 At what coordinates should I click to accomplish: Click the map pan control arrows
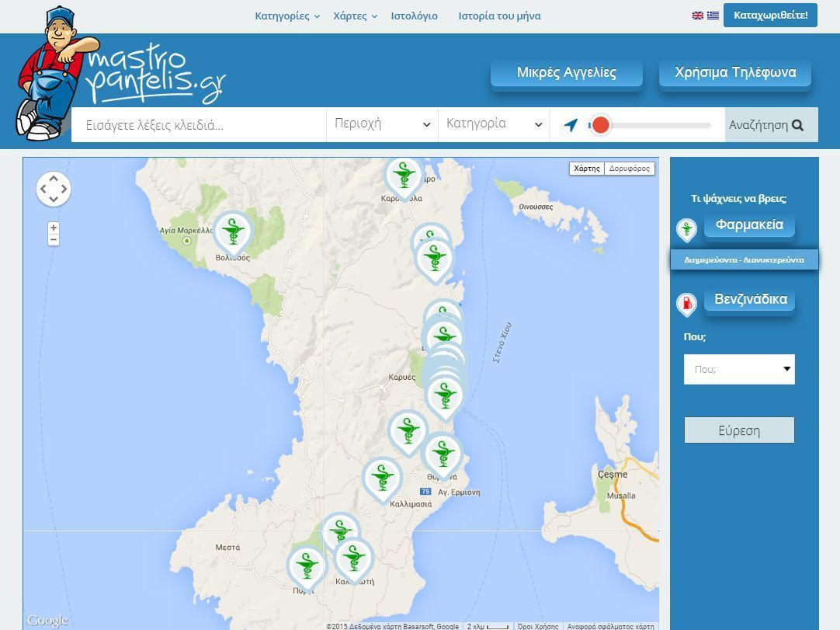pos(54,189)
